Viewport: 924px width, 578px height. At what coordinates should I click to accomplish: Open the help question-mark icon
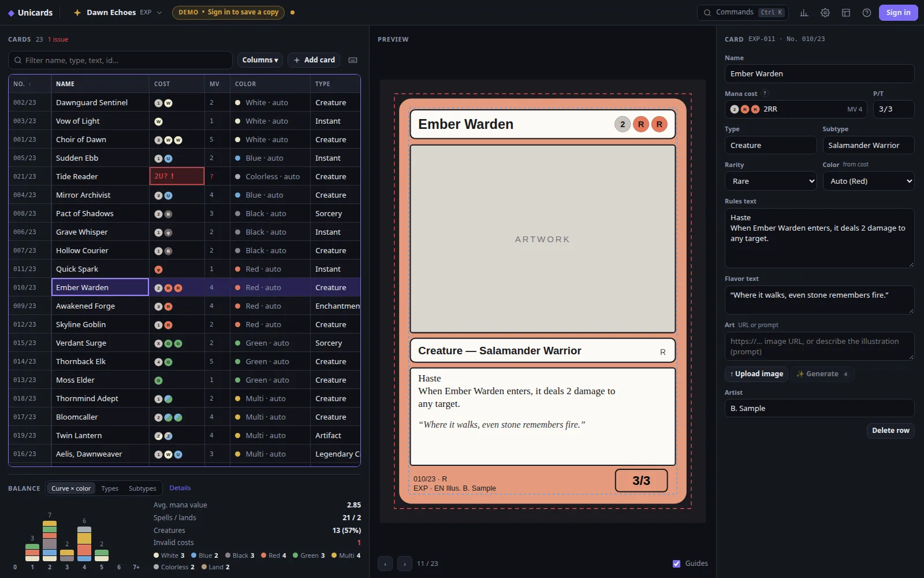click(x=867, y=13)
